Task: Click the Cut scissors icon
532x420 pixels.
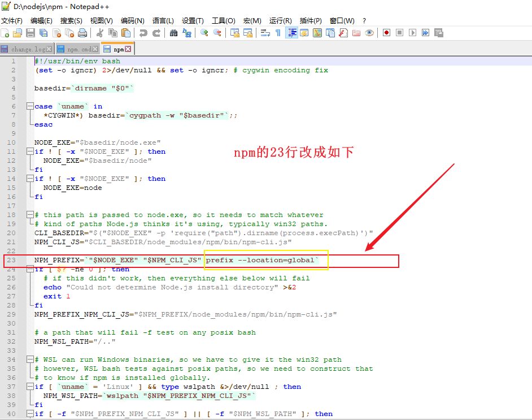Action: coord(100,33)
